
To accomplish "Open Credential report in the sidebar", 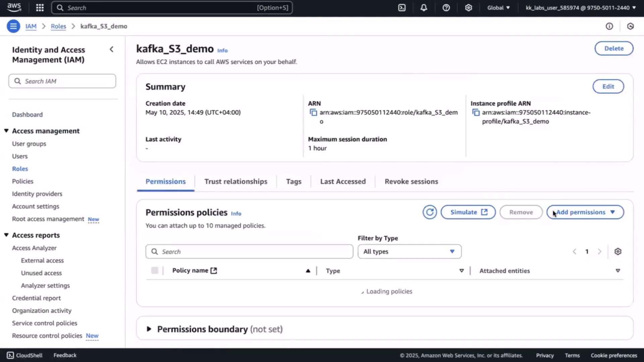I will pos(37,298).
